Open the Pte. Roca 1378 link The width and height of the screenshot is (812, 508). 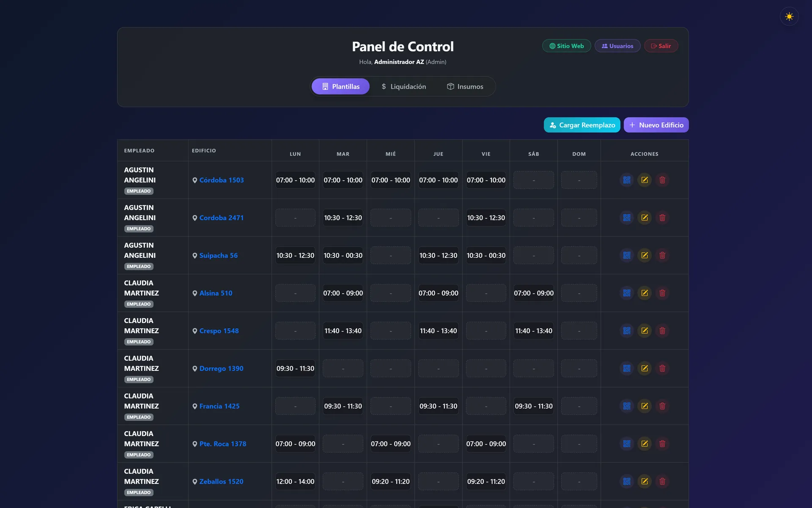pyautogui.click(x=222, y=444)
